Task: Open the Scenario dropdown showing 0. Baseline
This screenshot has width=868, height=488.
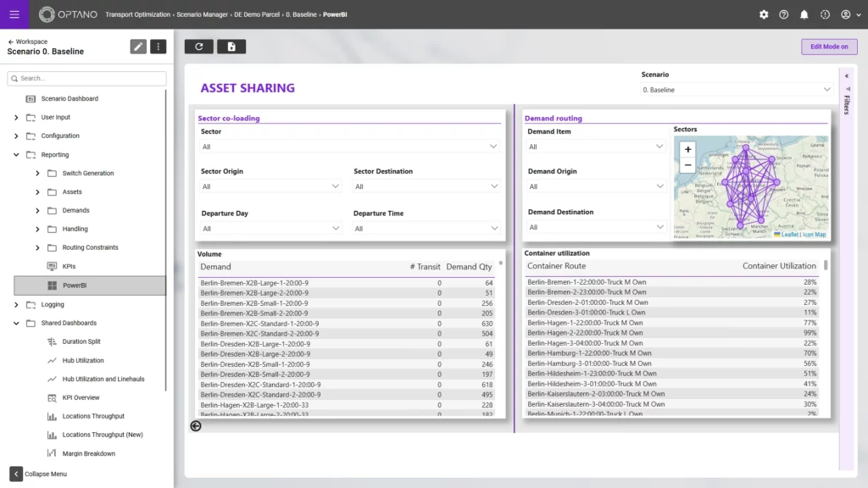Action: point(731,90)
